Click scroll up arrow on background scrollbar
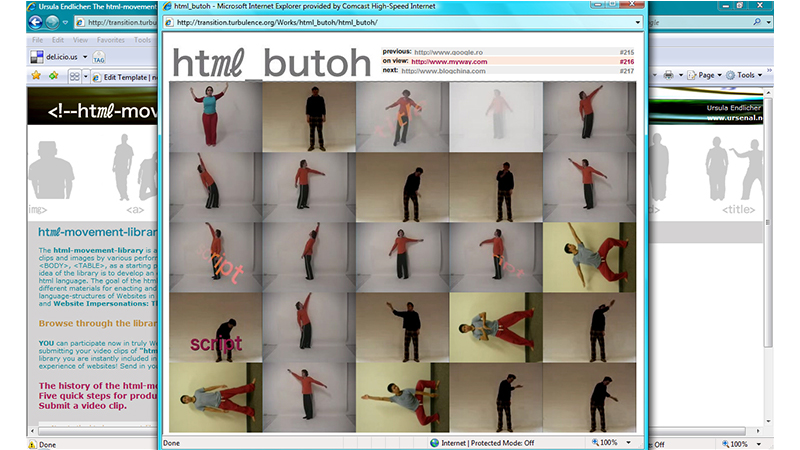800x450 pixels. [768, 92]
